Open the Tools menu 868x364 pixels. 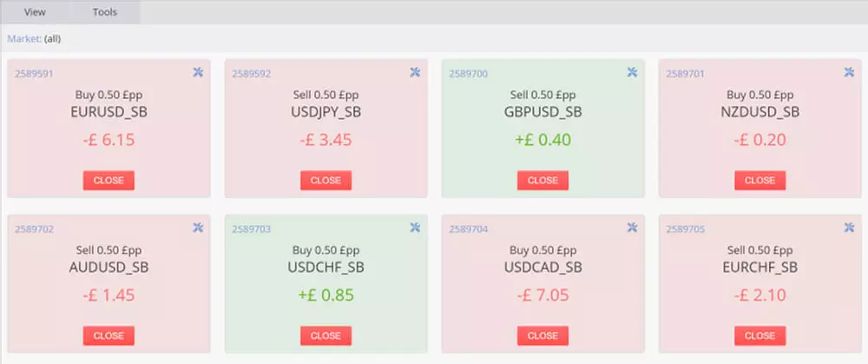pos(105,12)
